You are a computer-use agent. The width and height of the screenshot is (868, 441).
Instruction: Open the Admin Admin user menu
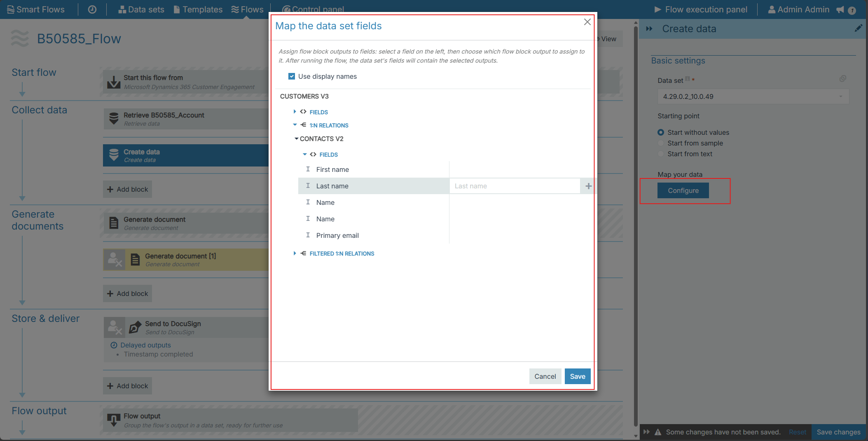tap(798, 9)
